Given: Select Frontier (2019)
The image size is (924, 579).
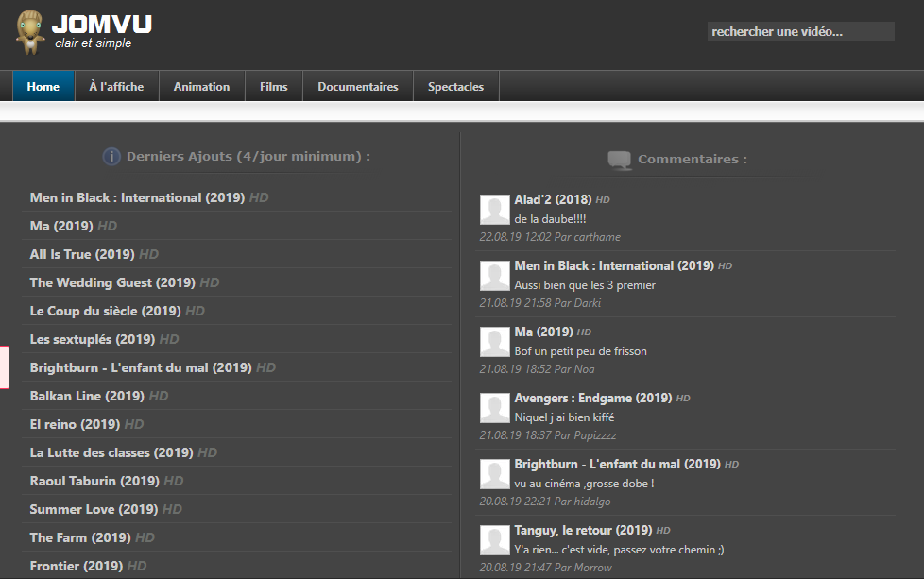Looking at the screenshot, I should click(77, 566).
